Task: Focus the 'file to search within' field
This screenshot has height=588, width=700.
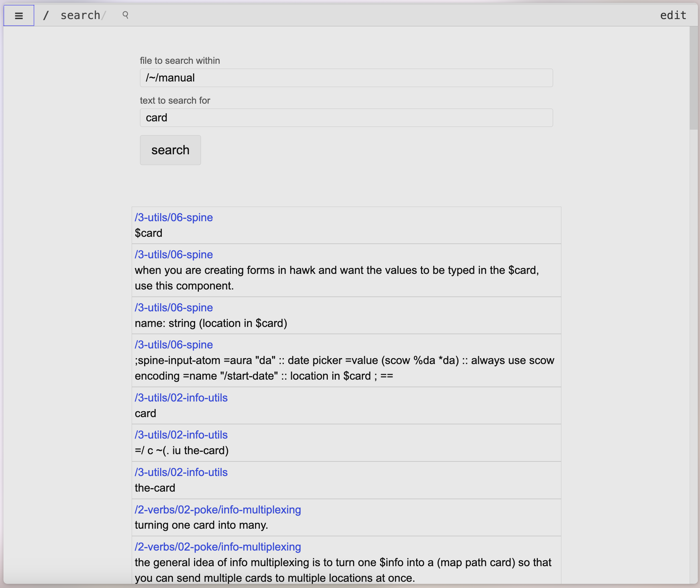Action: coord(346,78)
